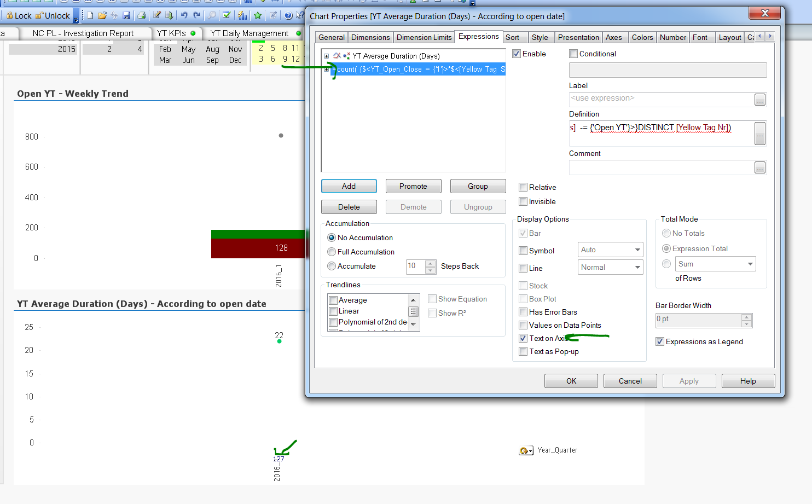Open the Definition expression editor ellipsis button

click(760, 134)
